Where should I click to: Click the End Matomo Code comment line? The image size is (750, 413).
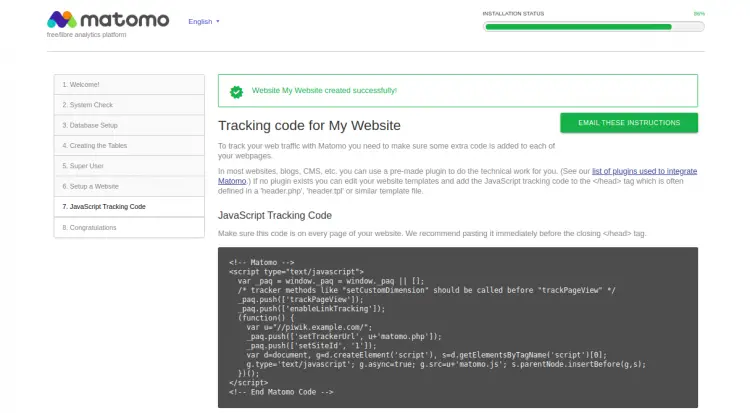click(x=281, y=392)
